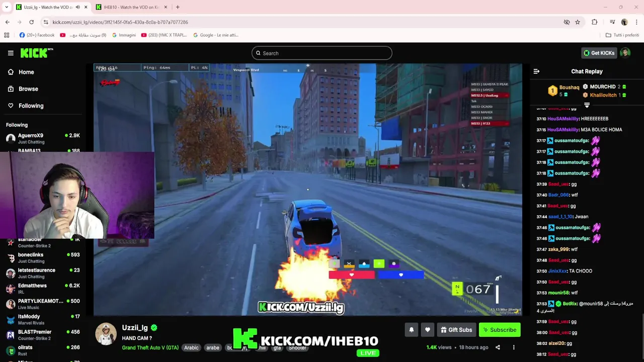Click the Gift Subs button
Viewport: 644px width, 362px height.
click(456, 330)
